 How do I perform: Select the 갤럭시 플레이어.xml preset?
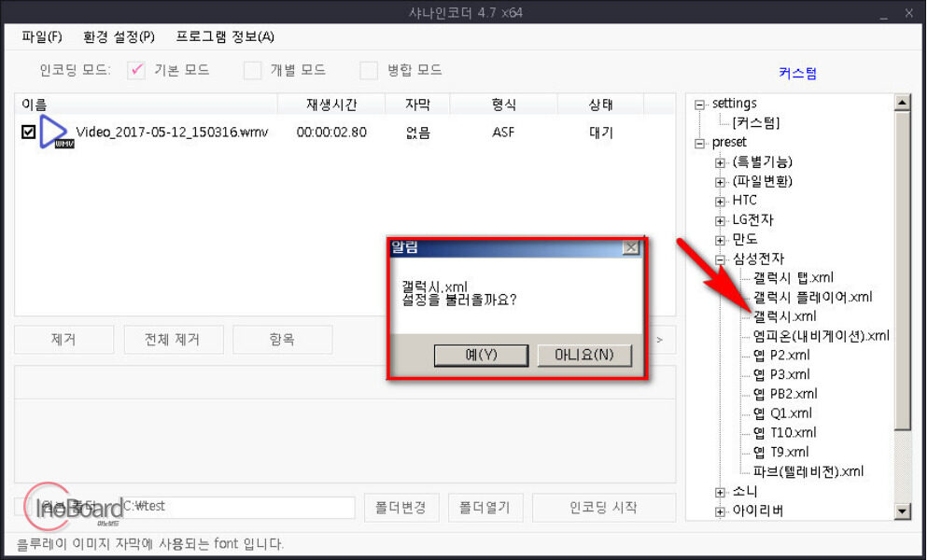coord(812,297)
